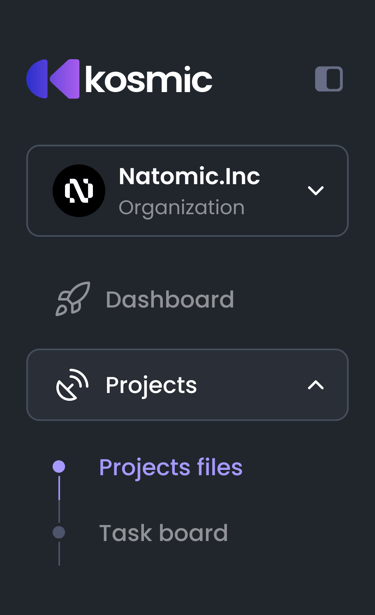
Task: Click the chevron down beside Natomic.Inc
Action: pos(316,191)
